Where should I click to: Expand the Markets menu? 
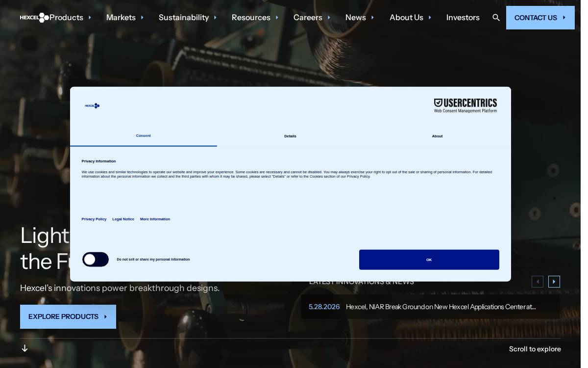pyautogui.click(x=125, y=18)
